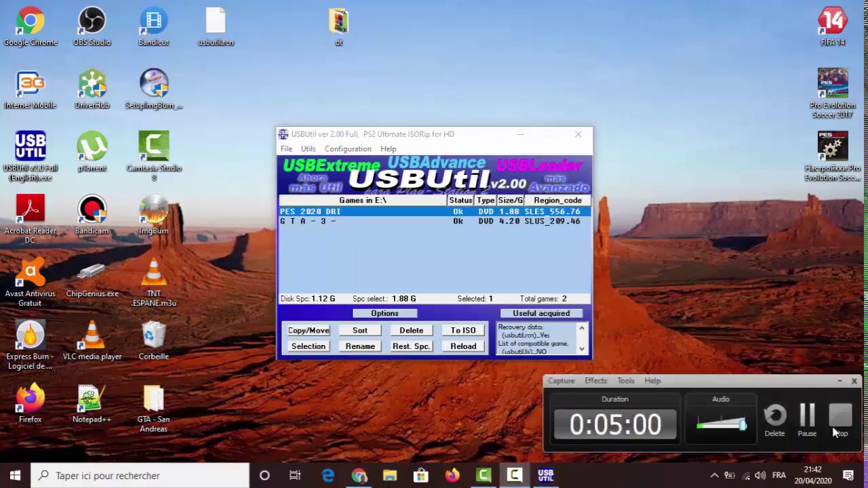Open File menu in USBUtil

click(286, 149)
